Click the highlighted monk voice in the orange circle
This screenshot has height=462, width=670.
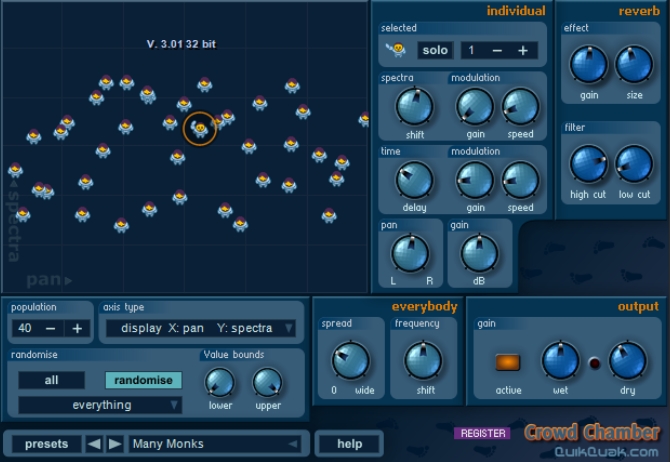pyautogui.click(x=200, y=128)
